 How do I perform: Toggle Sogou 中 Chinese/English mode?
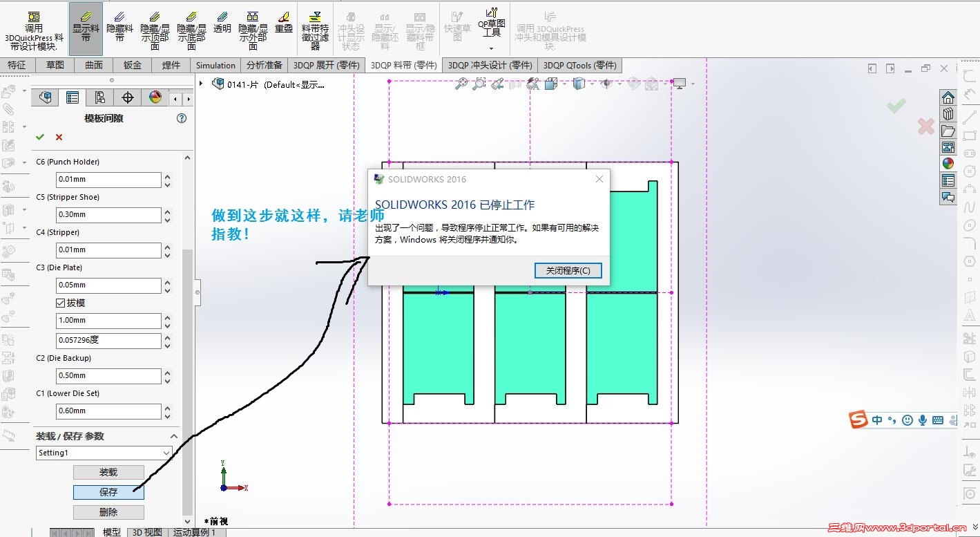click(877, 420)
